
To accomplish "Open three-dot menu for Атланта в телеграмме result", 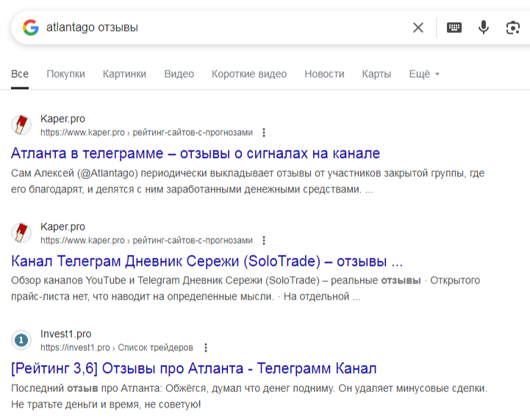I will coord(264,132).
